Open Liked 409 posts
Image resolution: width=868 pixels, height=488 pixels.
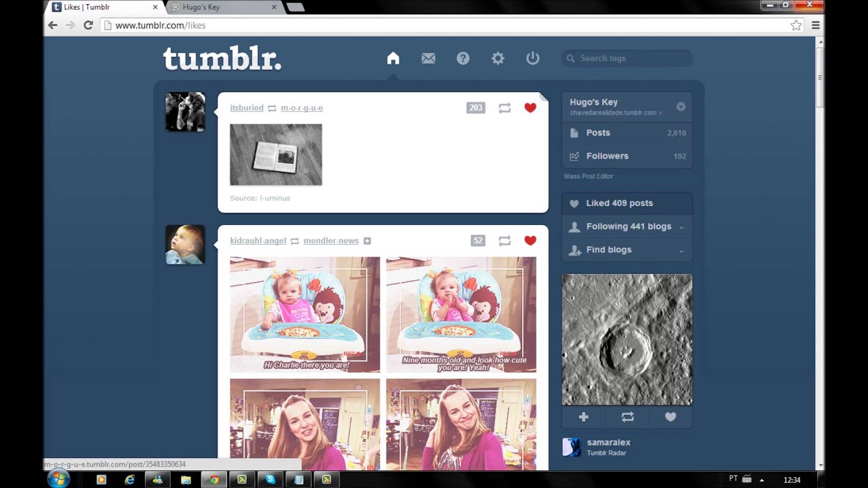[627, 203]
